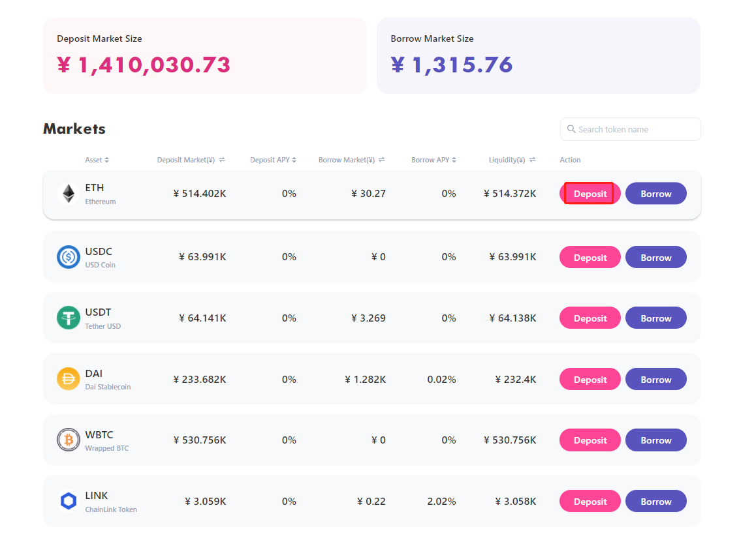Click the Deposit Market(¥) column header
Image resolution: width=756 pixels, height=544 pixels.
coord(185,160)
